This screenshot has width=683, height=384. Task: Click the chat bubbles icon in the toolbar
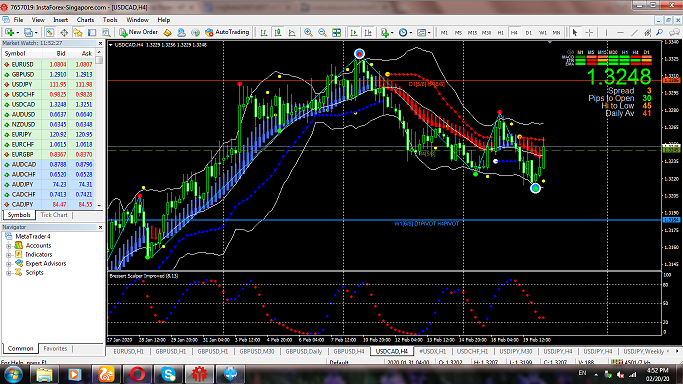coord(674,32)
